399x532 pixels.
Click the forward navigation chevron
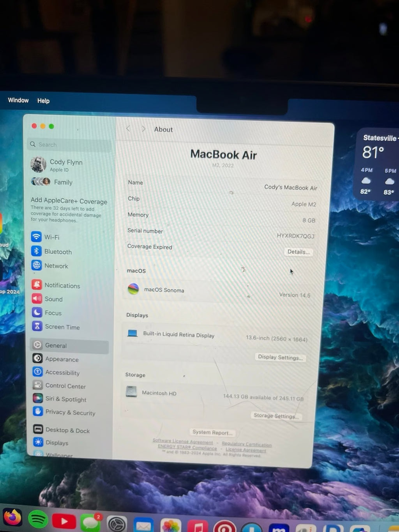pyautogui.click(x=143, y=129)
